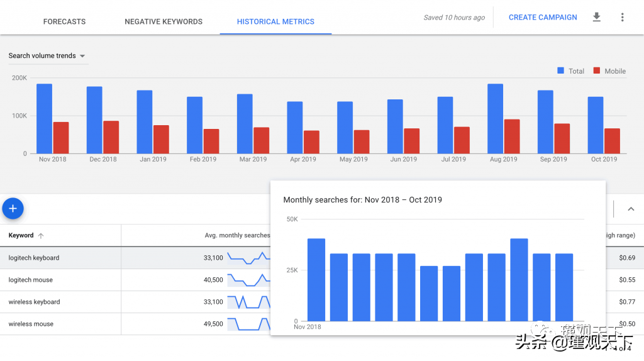The width and height of the screenshot is (644, 361).
Task: Click the Create Campaign button
Action: 543,18
